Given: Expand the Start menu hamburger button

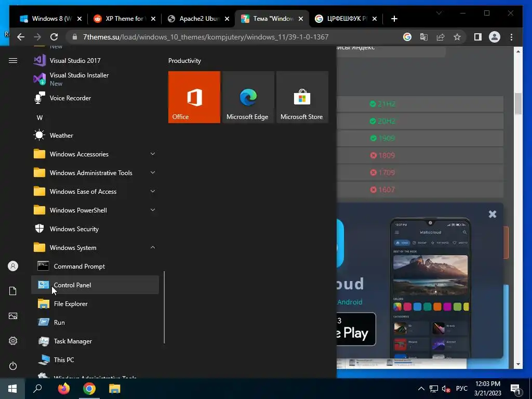Looking at the screenshot, I should [13, 61].
